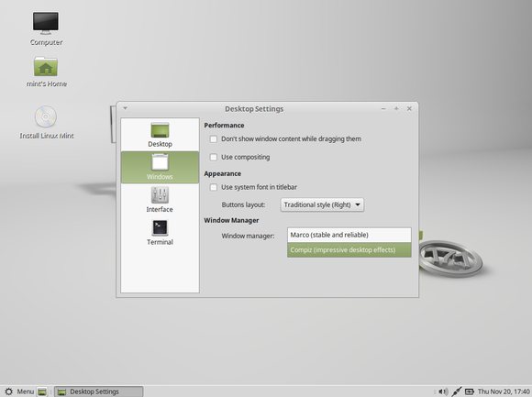Close the Desktop Settings window
This screenshot has width=532, height=397.
[x=409, y=108]
